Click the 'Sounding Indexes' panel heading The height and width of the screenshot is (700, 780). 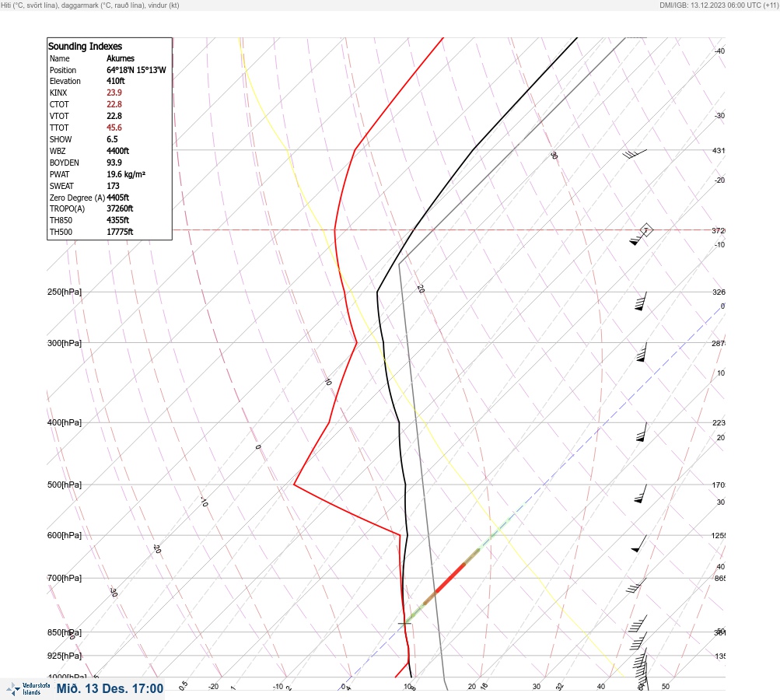(x=85, y=46)
